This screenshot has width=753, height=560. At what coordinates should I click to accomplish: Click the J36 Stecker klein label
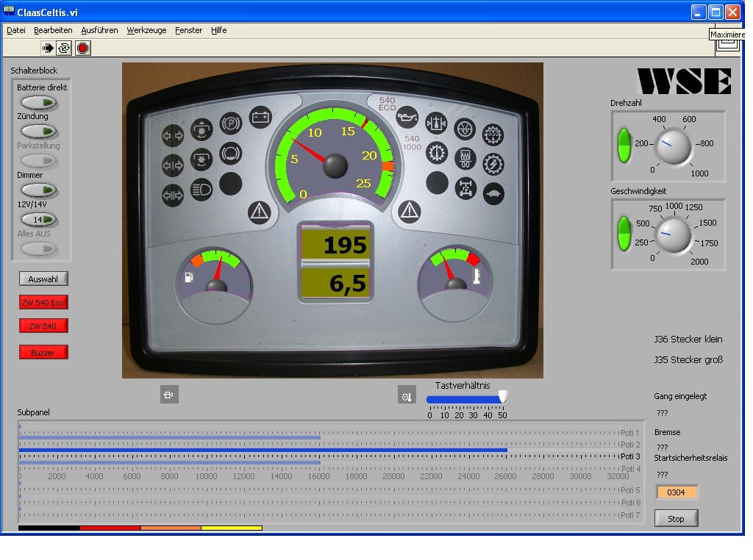[x=688, y=340]
